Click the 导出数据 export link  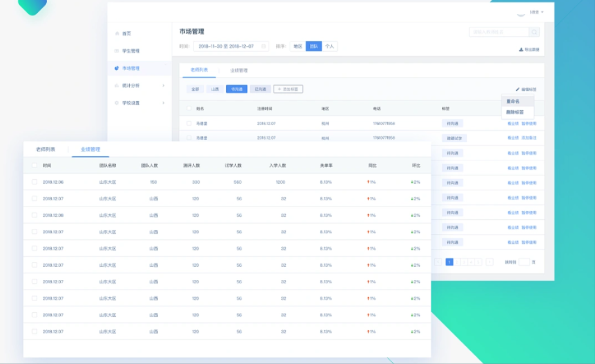(x=529, y=50)
